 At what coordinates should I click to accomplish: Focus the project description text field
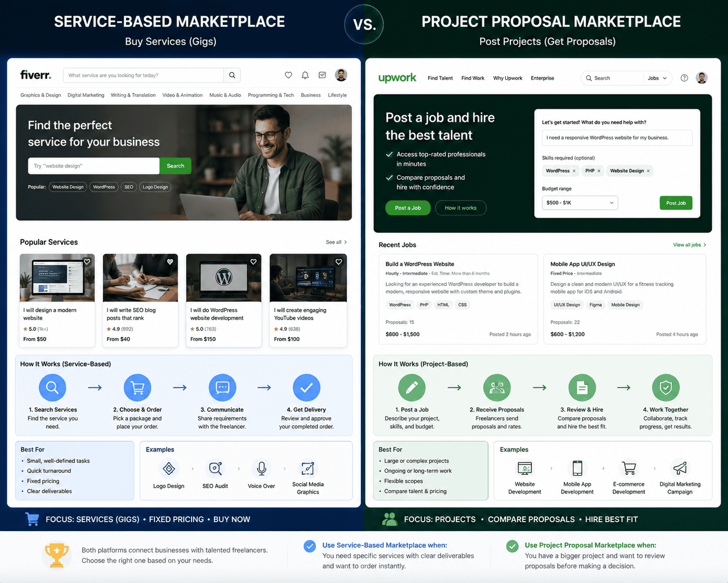[x=617, y=138]
